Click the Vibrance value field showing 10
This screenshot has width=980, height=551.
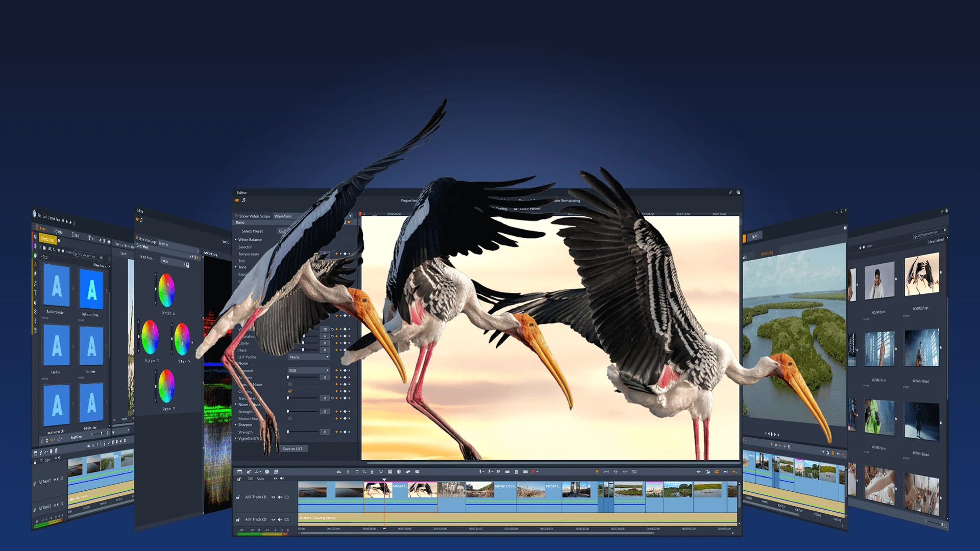click(325, 329)
